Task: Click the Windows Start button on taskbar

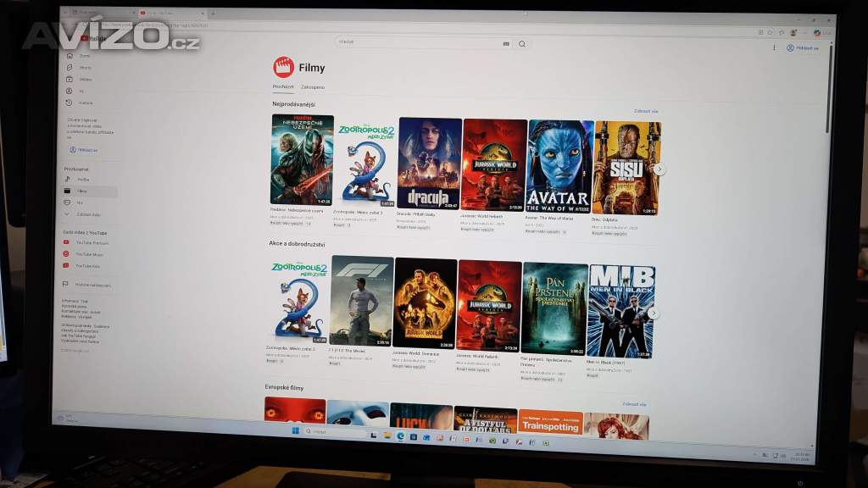Action: [296, 432]
